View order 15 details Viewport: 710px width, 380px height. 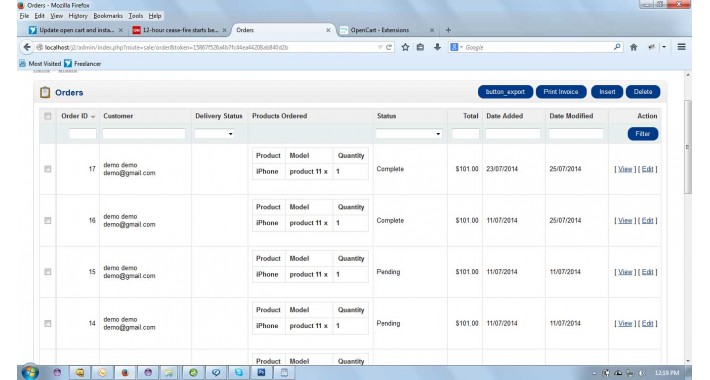[x=625, y=272]
